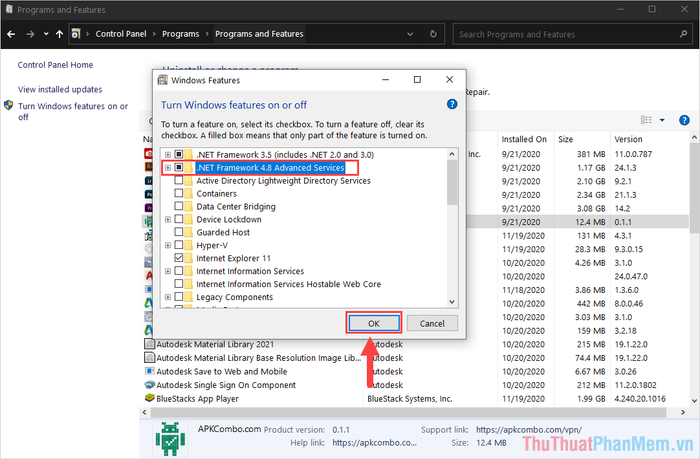
Task: Select Autodesk Material Library 2021 icon
Action: coord(149,344)
